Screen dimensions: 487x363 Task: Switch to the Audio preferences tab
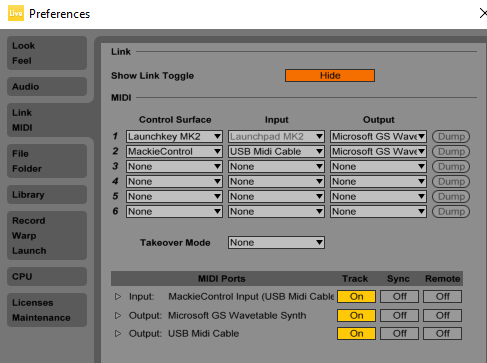click(x=47, y=87)
